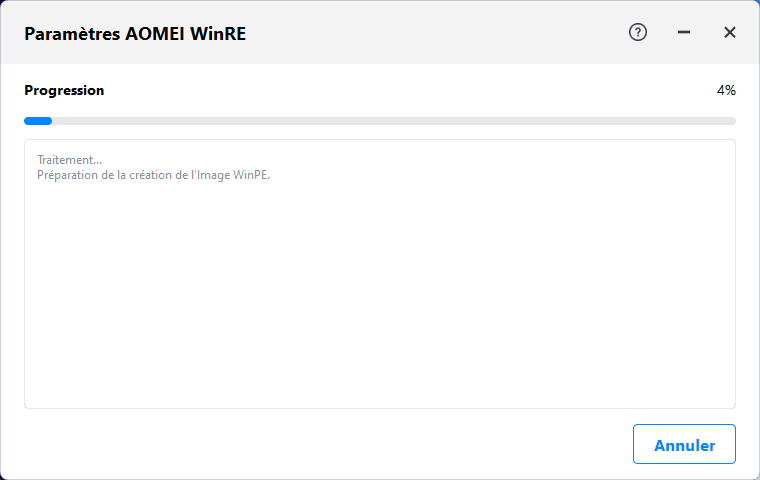
Task: Click the 4% progress value
Action: coord(726,90)
